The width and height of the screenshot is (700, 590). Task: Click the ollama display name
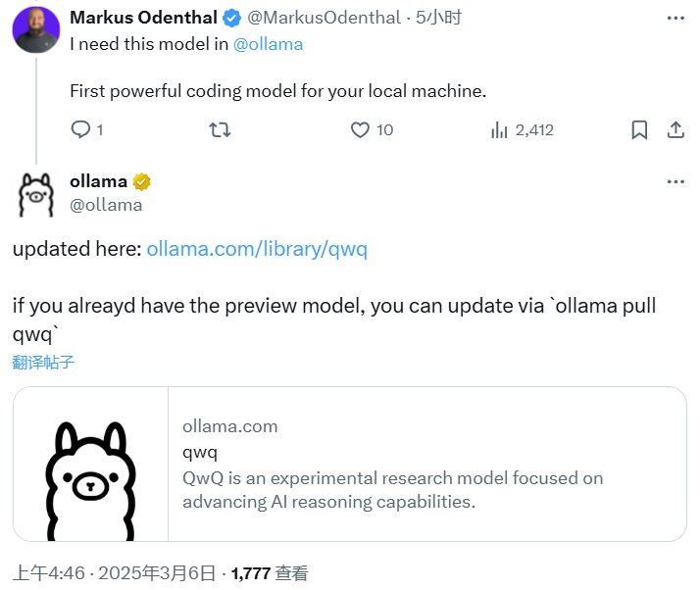point(98,181)
